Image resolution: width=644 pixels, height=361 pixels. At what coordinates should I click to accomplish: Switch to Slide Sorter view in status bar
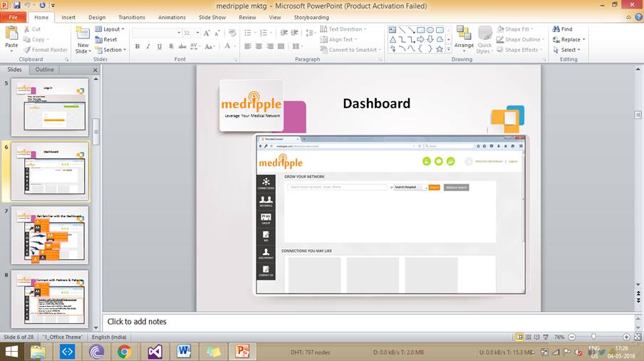point(529,337)
